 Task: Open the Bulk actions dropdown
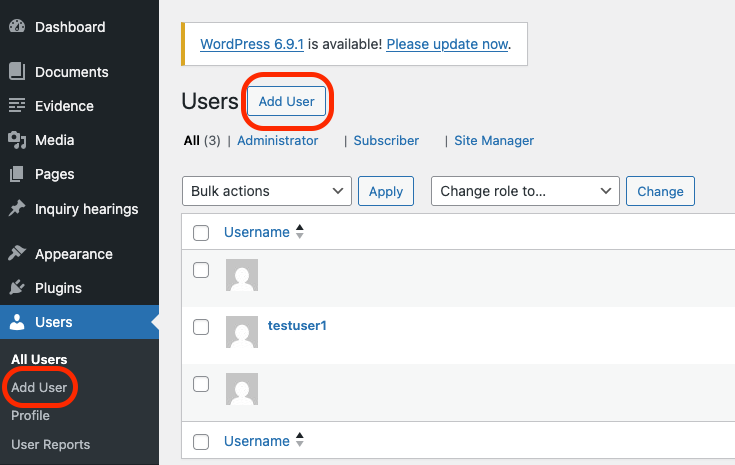pyautogui.click(x=267, y=191)
